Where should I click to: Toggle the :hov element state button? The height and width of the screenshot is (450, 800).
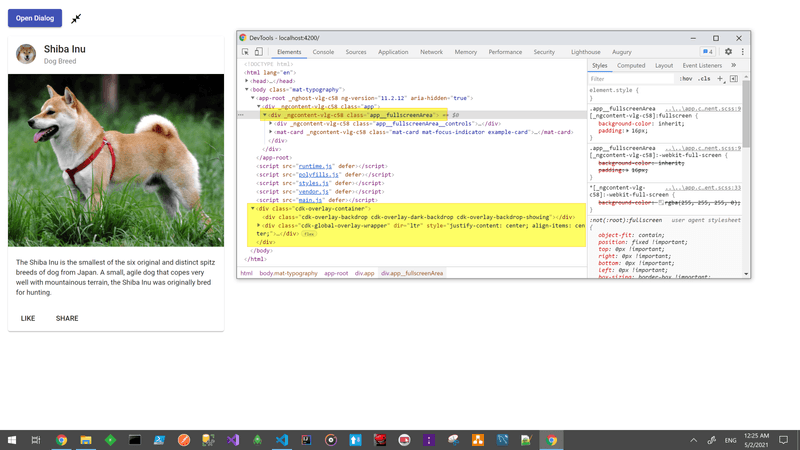pyautogui.click(x=686, y=79)
